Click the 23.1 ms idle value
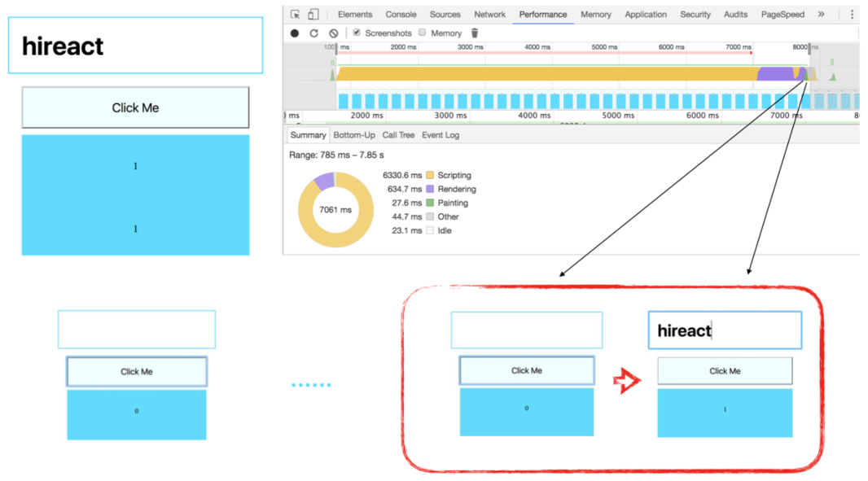Viewport: 868px width, 481px height. pyautogui.click(x=407, y=230)
